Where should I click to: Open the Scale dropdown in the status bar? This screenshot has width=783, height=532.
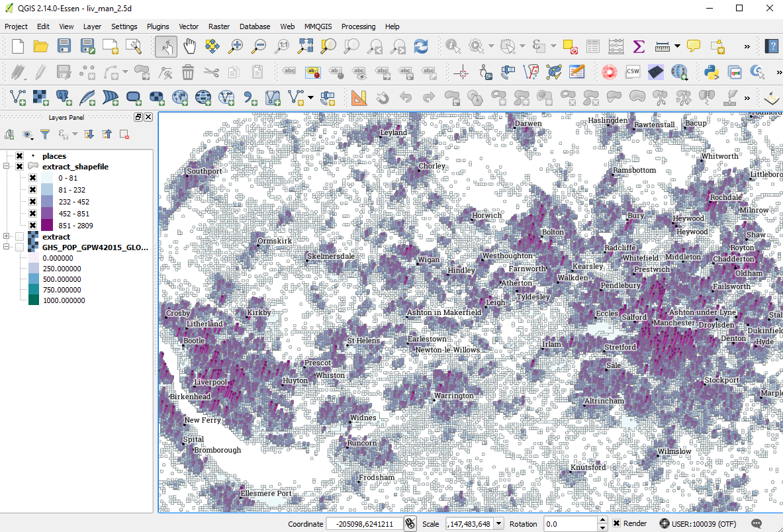click(x=500, y=523)
